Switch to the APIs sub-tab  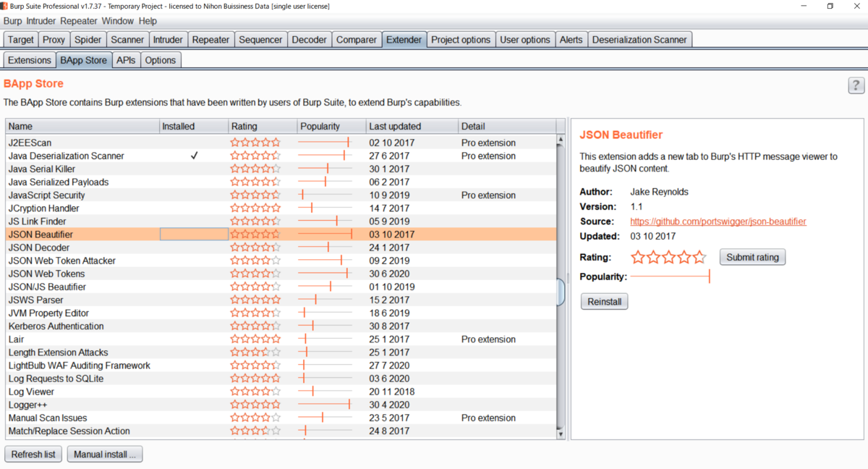126,60
